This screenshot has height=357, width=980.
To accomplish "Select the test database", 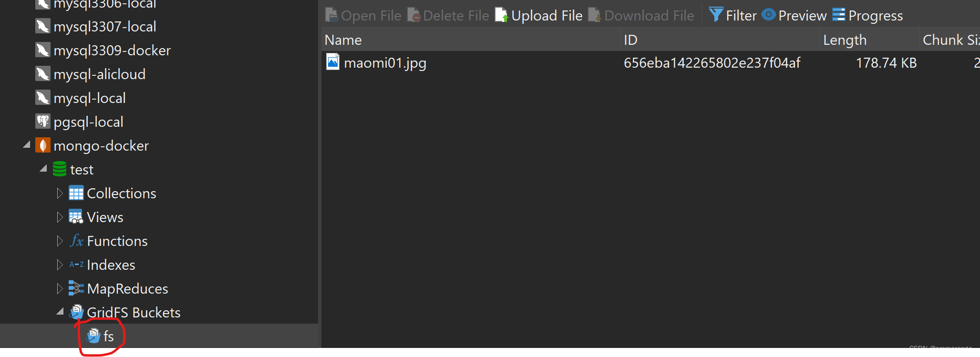I will click(x=81, y=169).
